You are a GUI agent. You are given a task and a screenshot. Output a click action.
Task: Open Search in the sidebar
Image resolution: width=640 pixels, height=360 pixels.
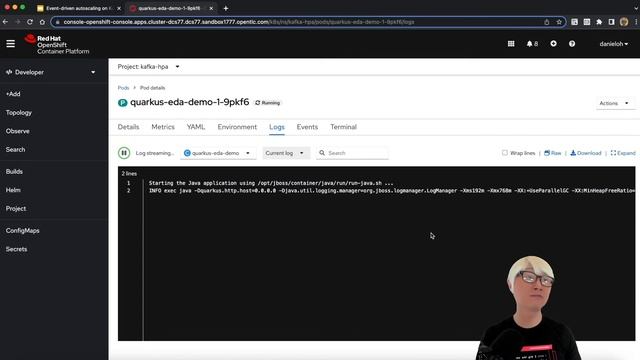pyautogui.click(x=16, y=149)
